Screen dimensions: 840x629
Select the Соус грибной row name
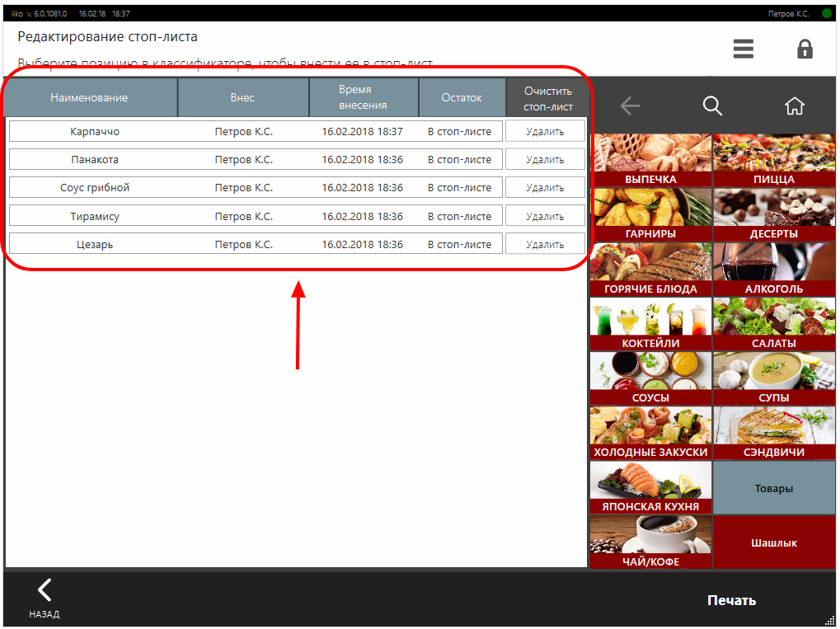click(95, 187)
